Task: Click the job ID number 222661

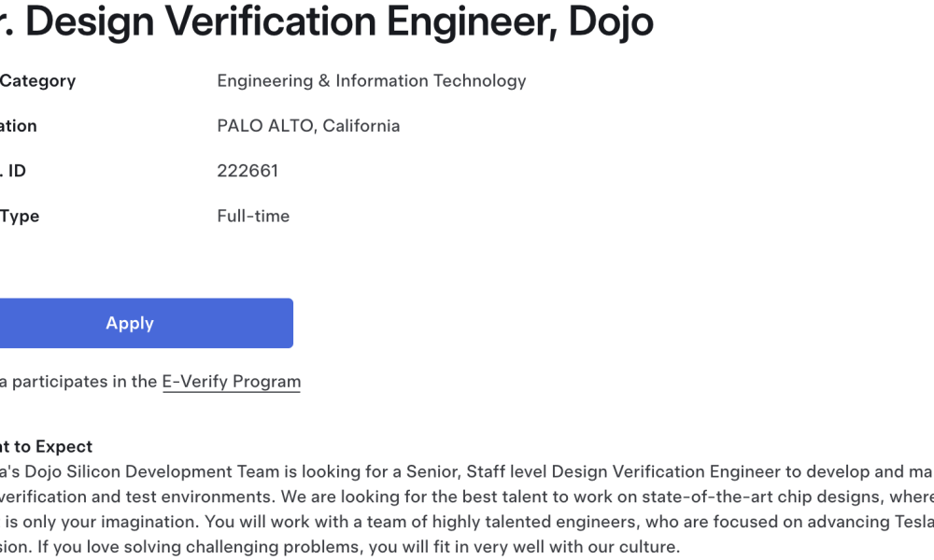Action: (248, 171)
